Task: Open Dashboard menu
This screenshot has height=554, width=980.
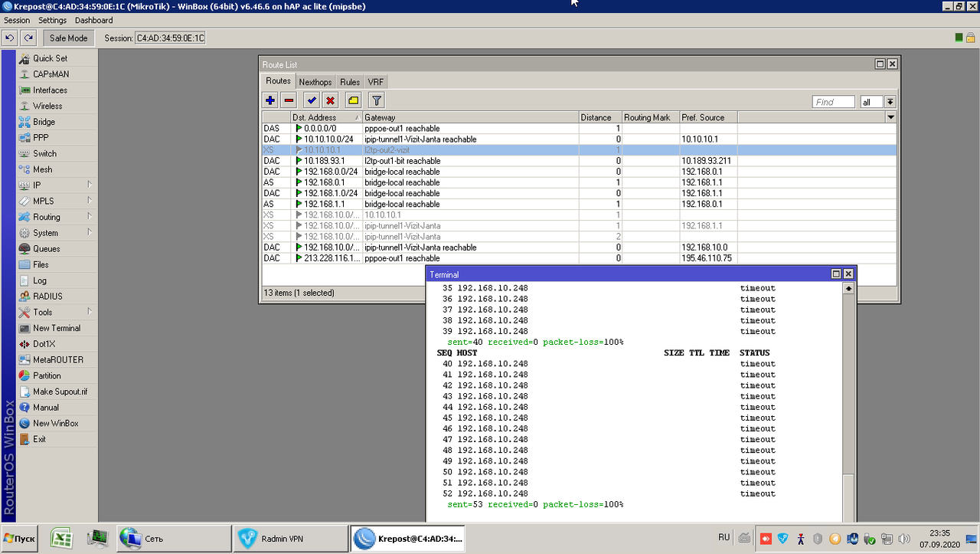Action: tap(93, 20)
